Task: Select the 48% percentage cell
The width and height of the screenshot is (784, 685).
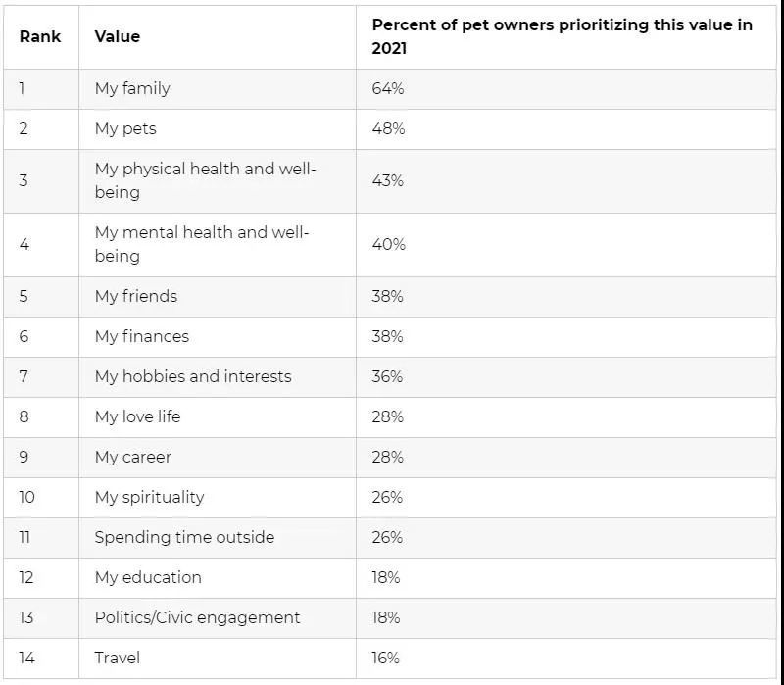Action: coord(388,128)
